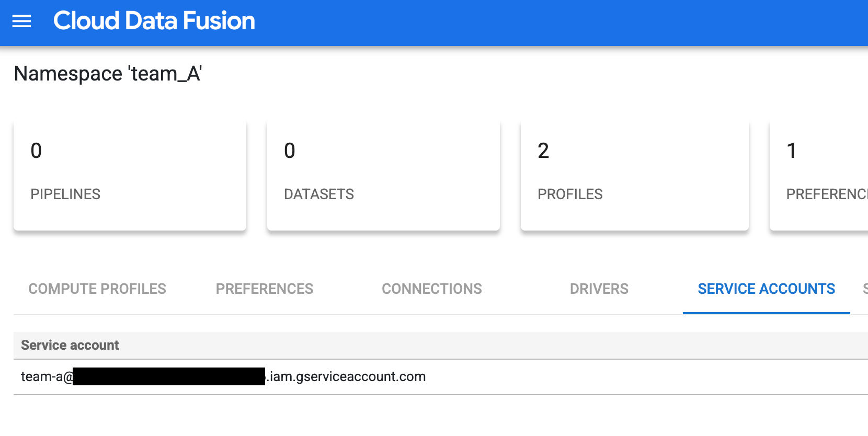Click the pipelines count of 0
The image size is (868, 436).
coord(35,151)
